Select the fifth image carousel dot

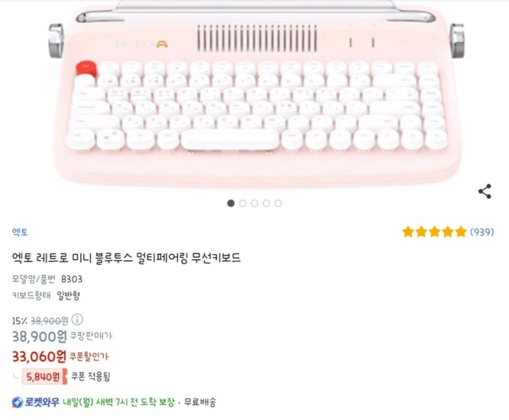[x=278, y=203]
